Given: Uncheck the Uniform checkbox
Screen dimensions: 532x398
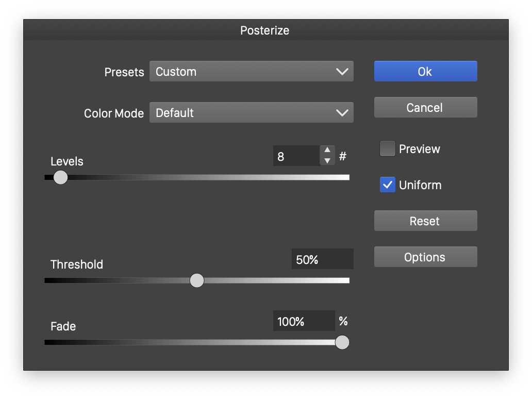Looking at the screenshot, I should [387, 185].
